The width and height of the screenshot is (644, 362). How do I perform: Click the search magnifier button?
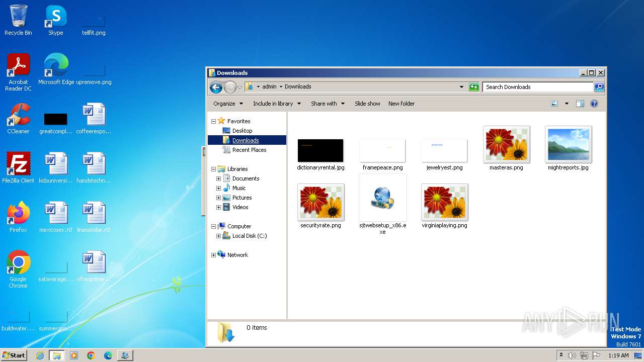pos(599,87)
